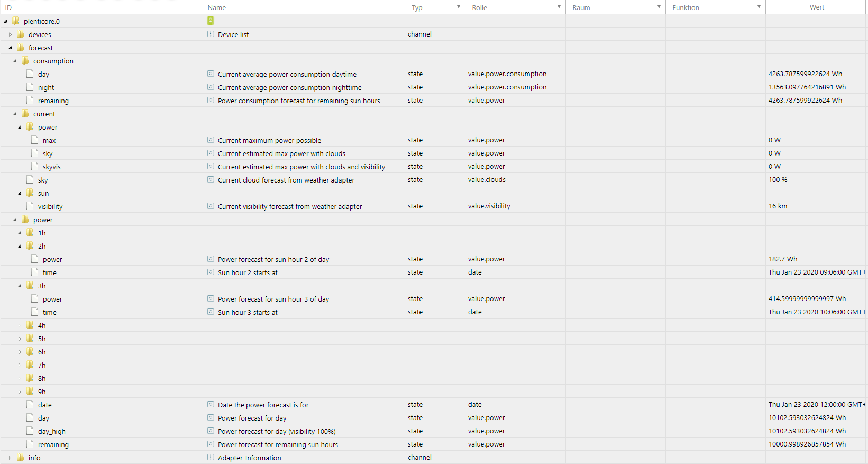Collapse the forecast folder

[10, 48]
